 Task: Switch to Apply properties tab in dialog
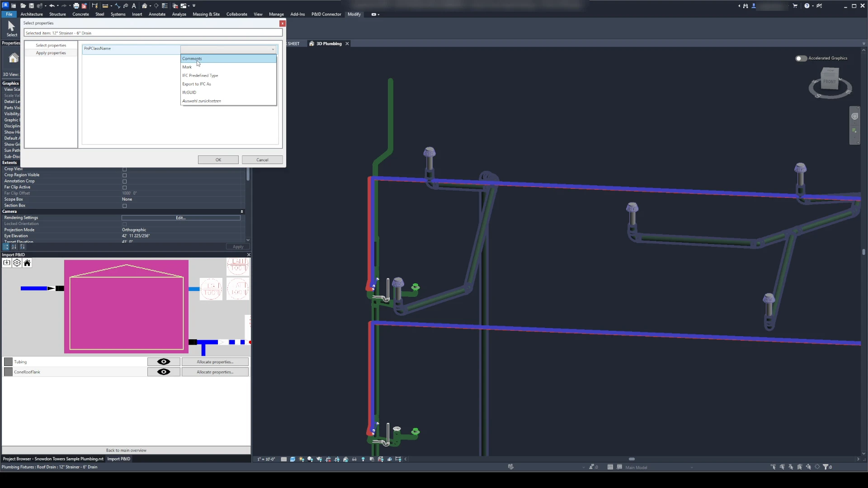click(51, 53)
